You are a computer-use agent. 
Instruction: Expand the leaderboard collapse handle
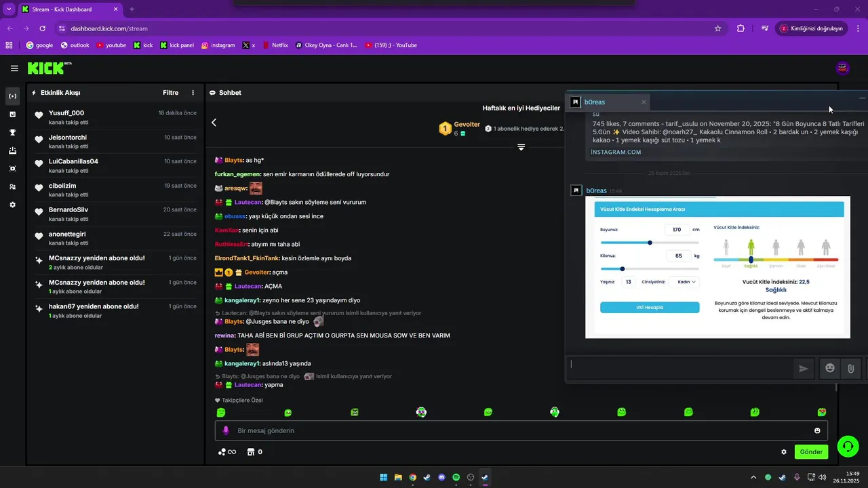521,147
